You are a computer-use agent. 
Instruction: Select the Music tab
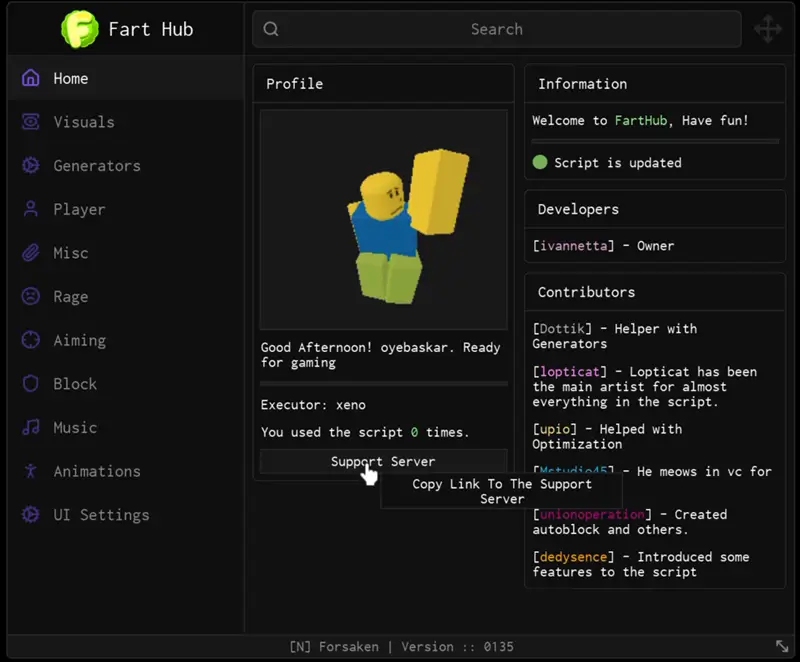tap(126, 427)
